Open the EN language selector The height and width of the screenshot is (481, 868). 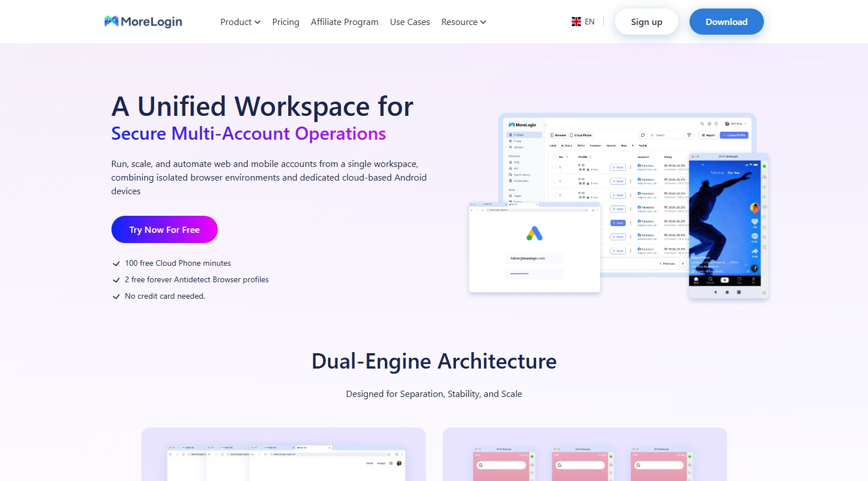coord(583,22)
